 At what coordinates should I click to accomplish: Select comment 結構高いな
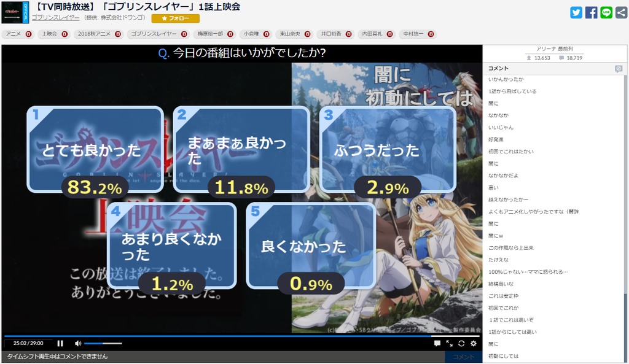pyautogui.click(x=501, y=284)
